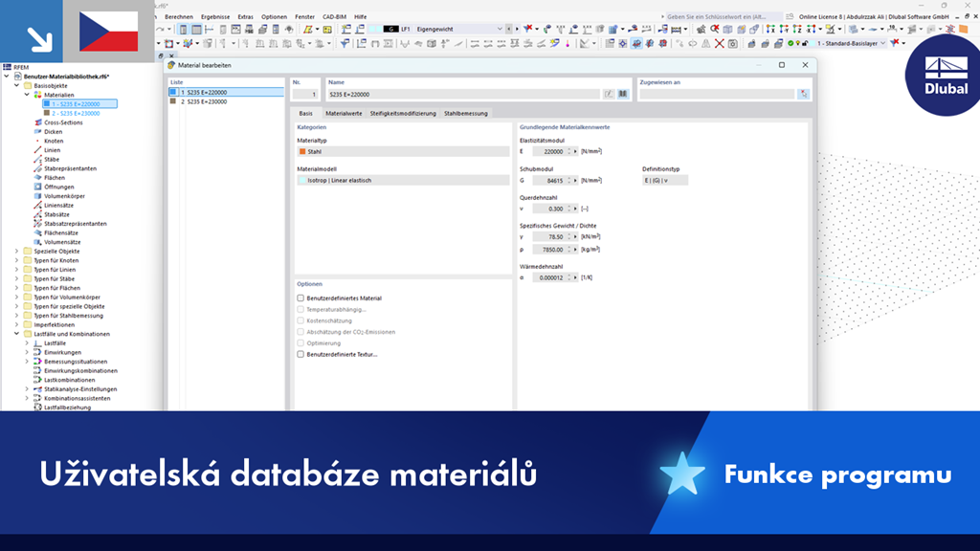Open the Berechnen menu

point(179,17)
